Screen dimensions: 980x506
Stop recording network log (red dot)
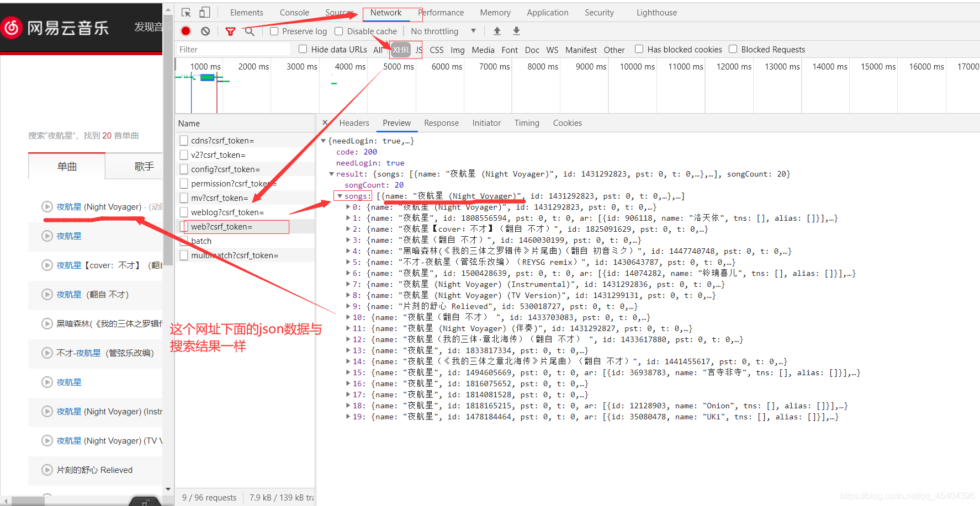click(186, 31)
